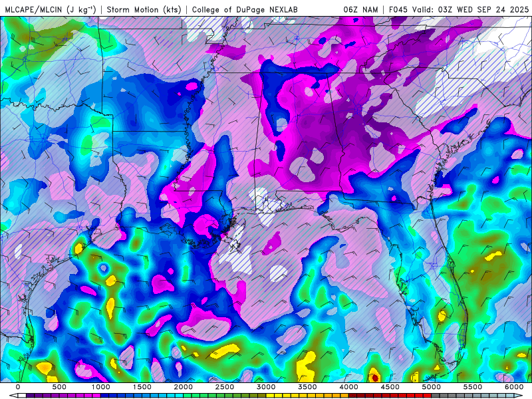Screen dimensions: 532x399
Task: Click the 1500 value on the color scale
Action: click(142, 387)
